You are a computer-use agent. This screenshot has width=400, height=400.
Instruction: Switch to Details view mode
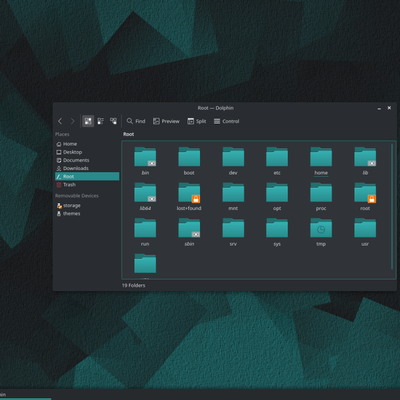(113, 121)
